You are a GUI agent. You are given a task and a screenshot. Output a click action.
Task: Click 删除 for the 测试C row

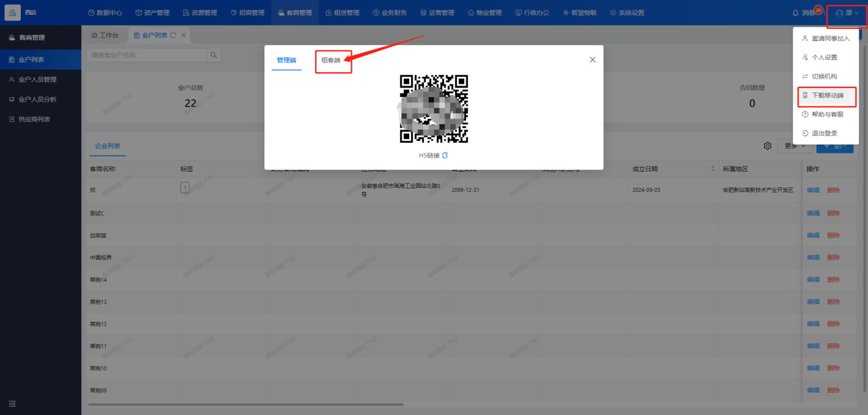point(833,213)
